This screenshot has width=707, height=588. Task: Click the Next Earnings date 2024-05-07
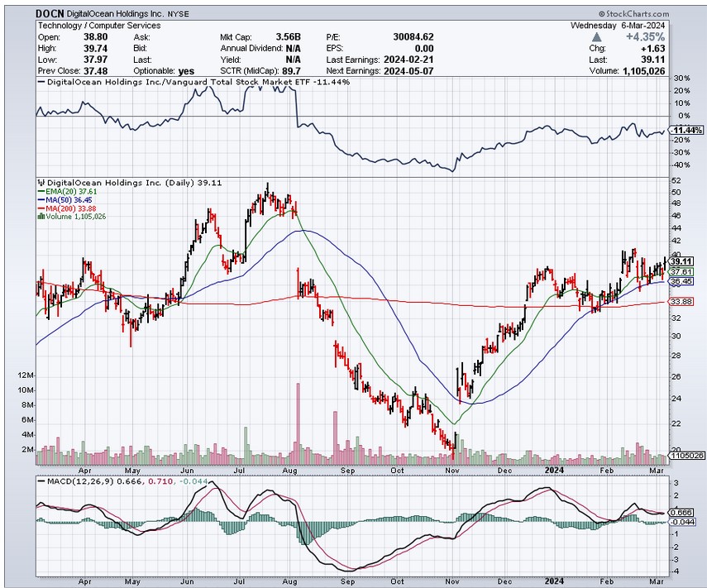[x=405, y=71]
